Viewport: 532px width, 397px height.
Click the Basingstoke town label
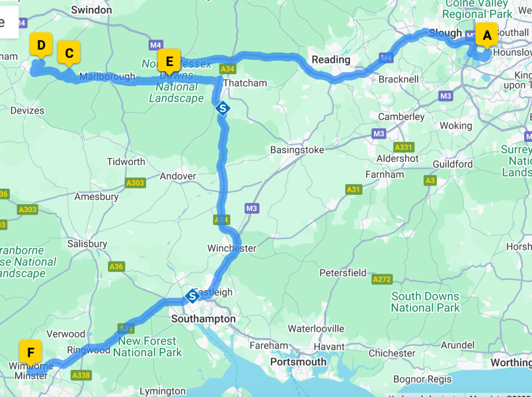[297, 150]
